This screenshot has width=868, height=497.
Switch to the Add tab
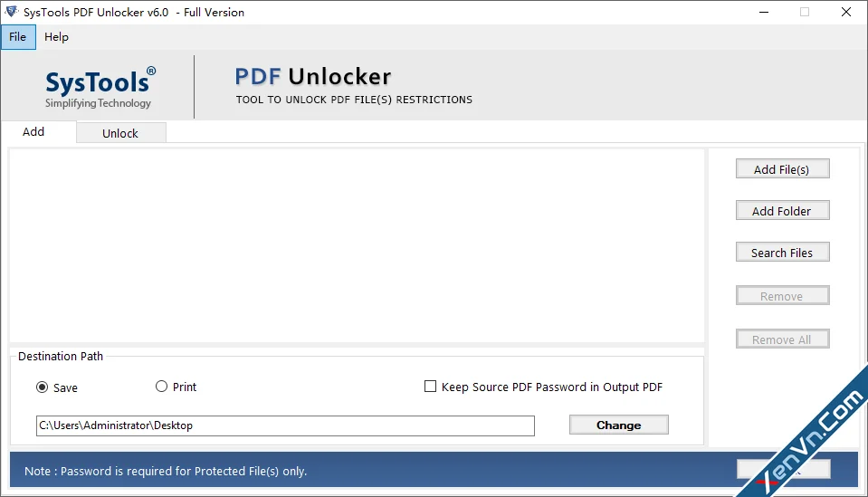pyautogui.click(x=33, y=132)
